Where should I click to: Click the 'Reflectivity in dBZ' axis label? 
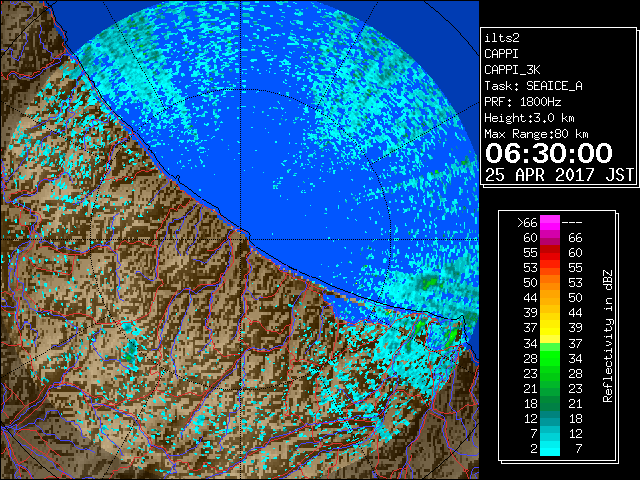coord(608,336)
